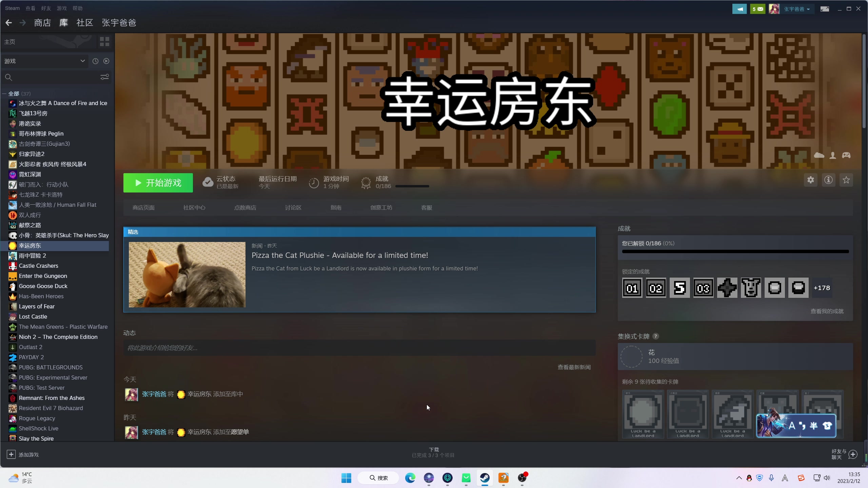Click 查看我的成就 link

coord(827,311)
